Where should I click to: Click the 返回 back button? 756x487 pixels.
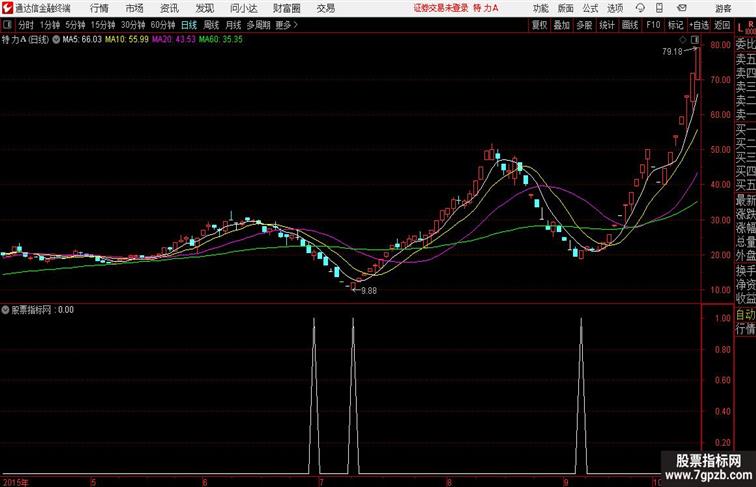pyautogui.click(x=722, y=25)
